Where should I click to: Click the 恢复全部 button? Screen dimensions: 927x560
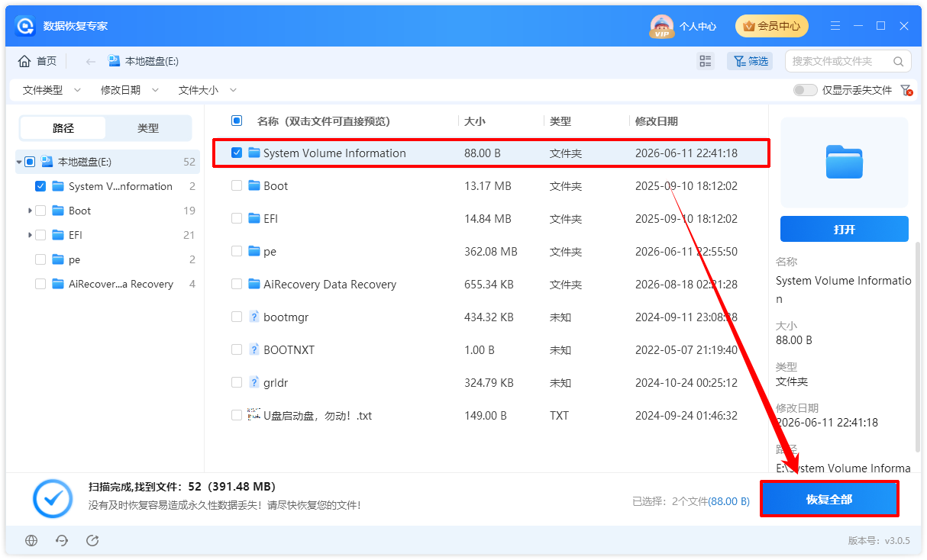pos(829,499)
